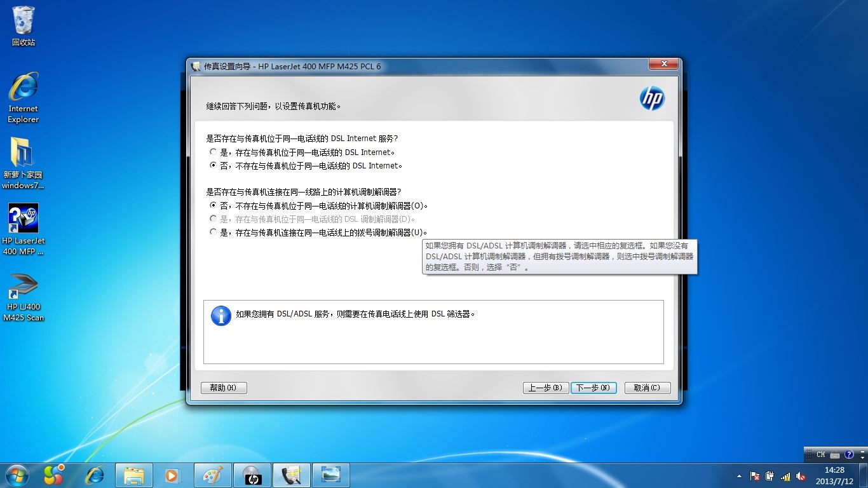Open Action Center flag icon
Image resolution: width=868 pixels, height=488 pixels.
click(x=755, y=476)
